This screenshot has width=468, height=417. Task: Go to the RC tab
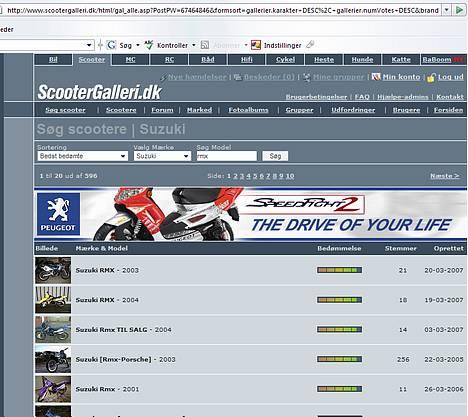[169, 60]
